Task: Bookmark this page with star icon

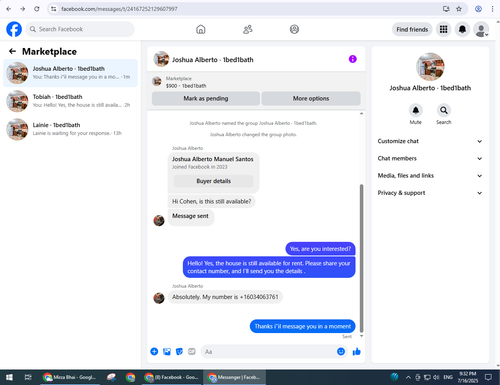Action: pos(459,9)
